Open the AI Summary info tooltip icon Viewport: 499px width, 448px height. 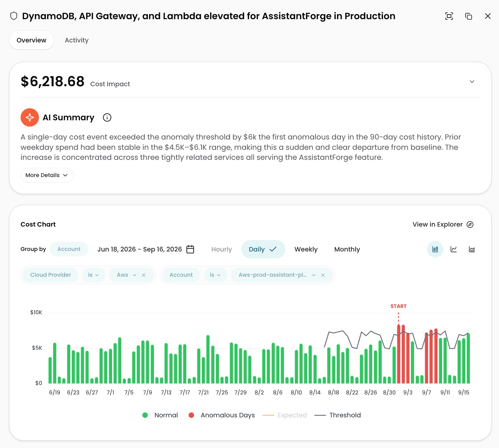107,117
